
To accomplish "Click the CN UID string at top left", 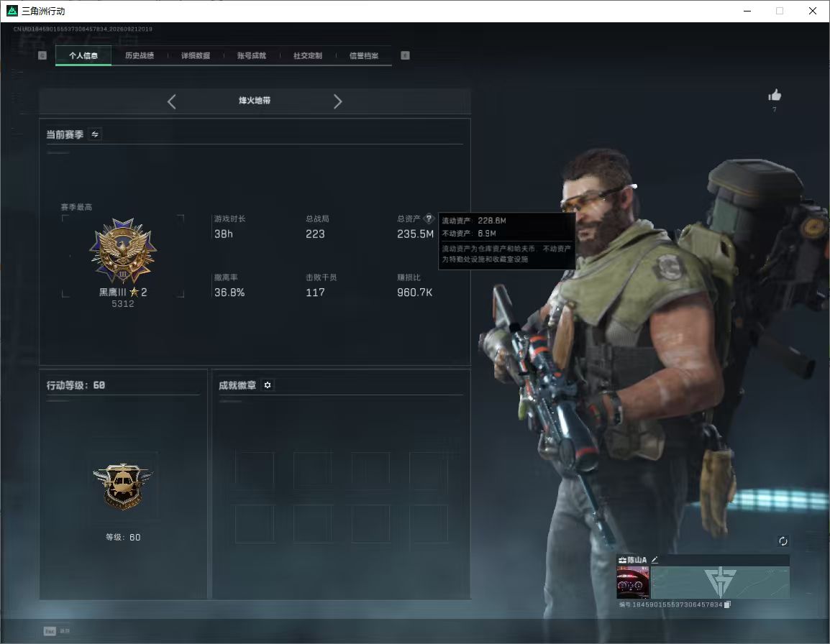I will click(x=83, y=29).
